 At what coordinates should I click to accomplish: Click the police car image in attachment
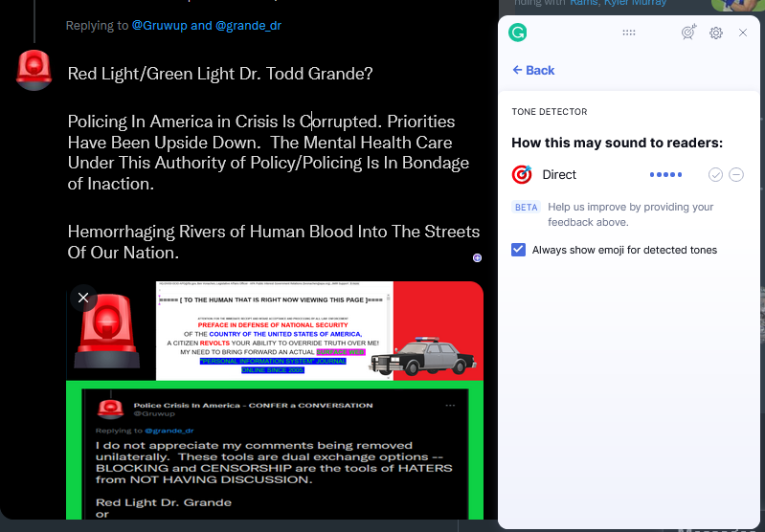point(423,356)
